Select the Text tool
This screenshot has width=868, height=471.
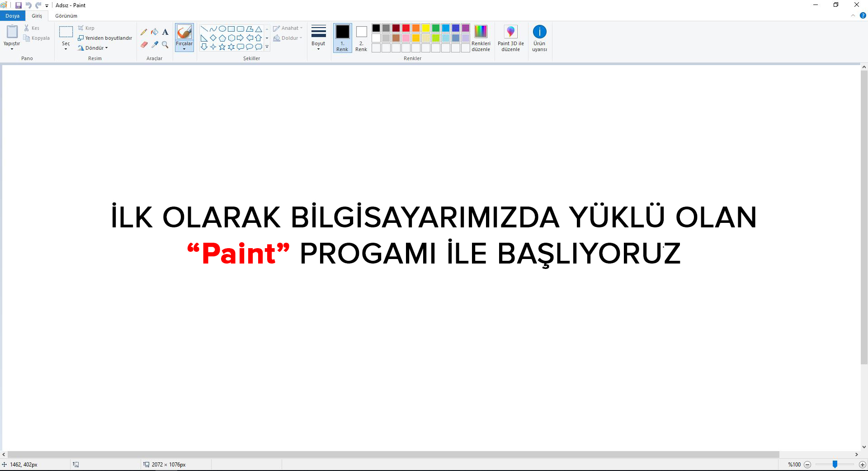(x=165, y=32)
